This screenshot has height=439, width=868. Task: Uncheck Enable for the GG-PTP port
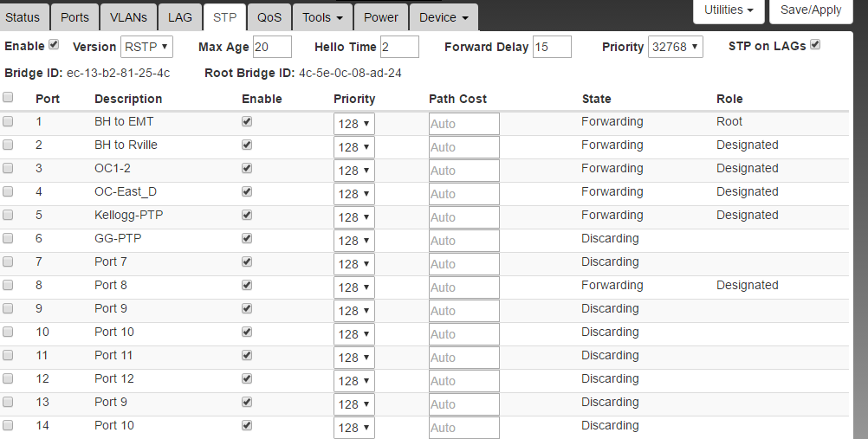pyautogui.click(x=247, y=238)
